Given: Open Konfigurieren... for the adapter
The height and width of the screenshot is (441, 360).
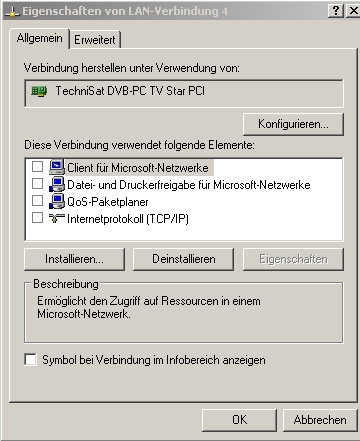Looking at the screenshot, I should pos(293,124).
